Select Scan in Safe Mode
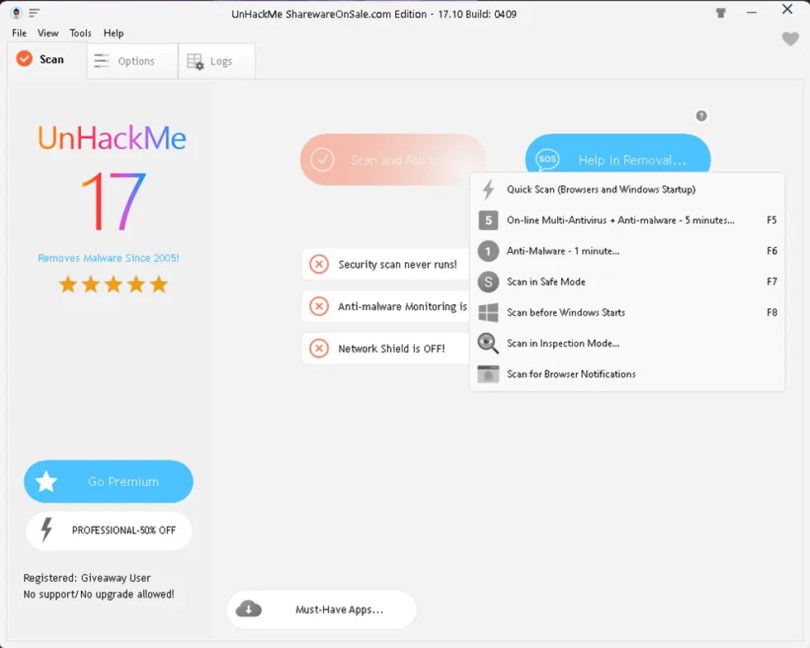Image resolution: width=810 pixels, height=648 pixels. click(x=627, y=282)
